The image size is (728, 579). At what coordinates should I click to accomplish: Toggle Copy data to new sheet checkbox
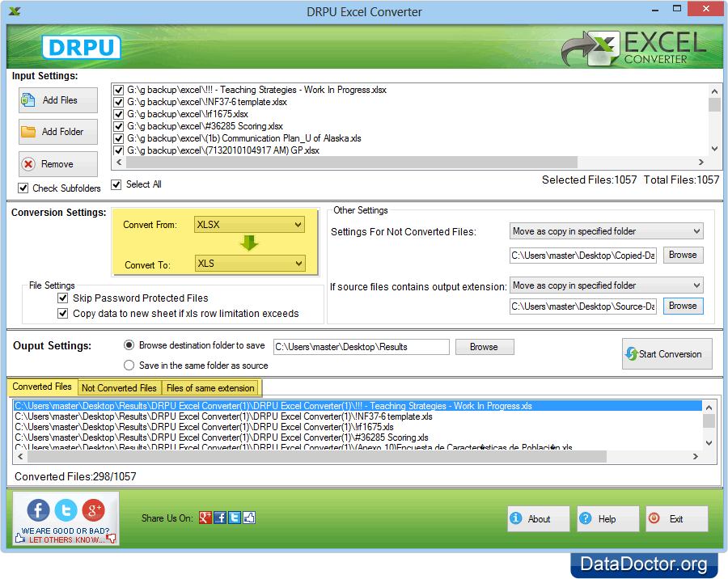pyautogui.click(x=62, y=314)
